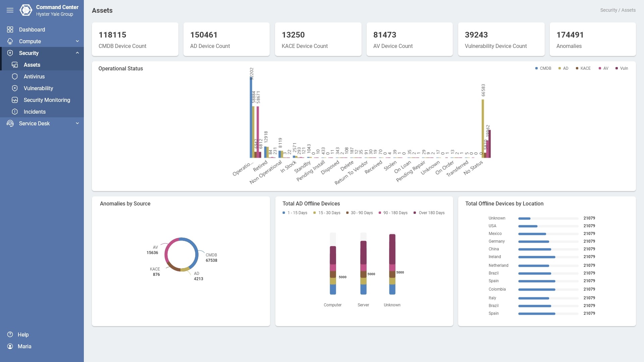
Task: Click the Security Monitoring icon
Action: (15, 100)
